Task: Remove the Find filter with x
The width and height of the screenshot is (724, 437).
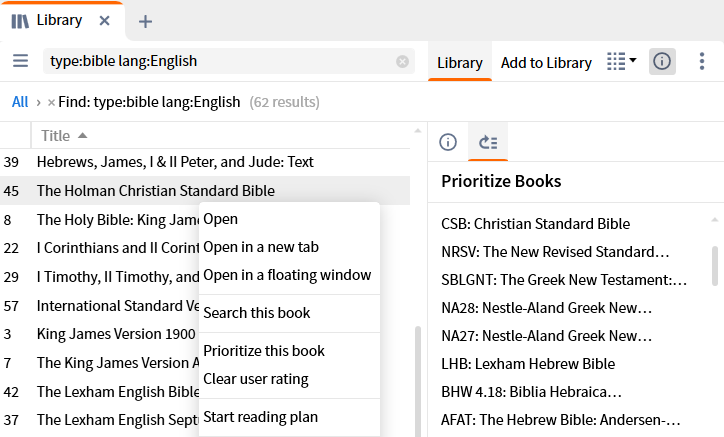Action: [x=51, y=102]
